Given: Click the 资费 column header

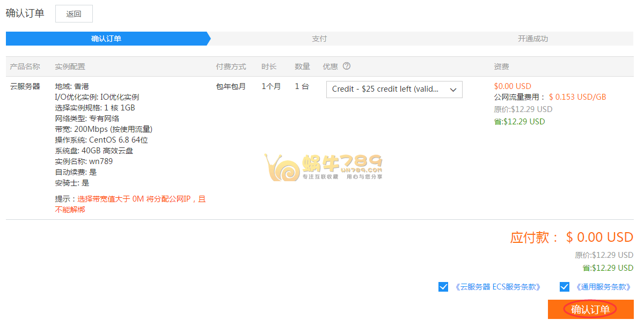Looking at the screenshot, I should 501,66.
